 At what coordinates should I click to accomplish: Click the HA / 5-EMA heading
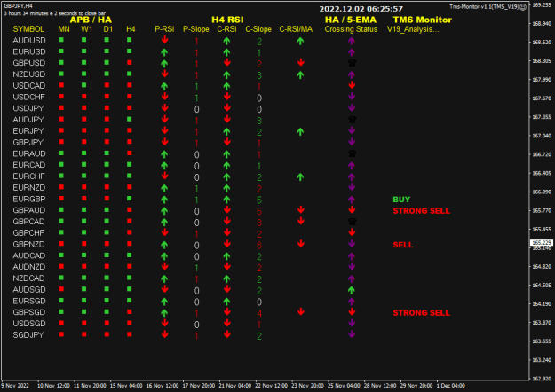[x=351, y=20]
